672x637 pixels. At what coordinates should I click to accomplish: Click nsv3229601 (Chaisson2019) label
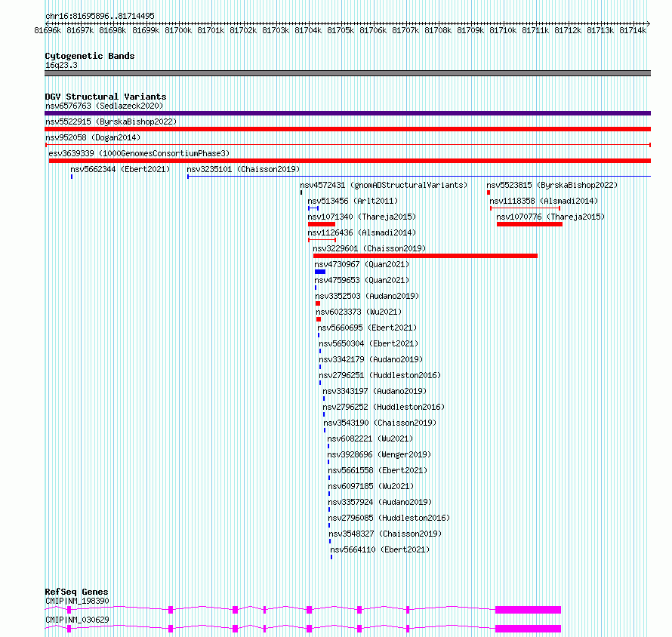tap(369, 248)
